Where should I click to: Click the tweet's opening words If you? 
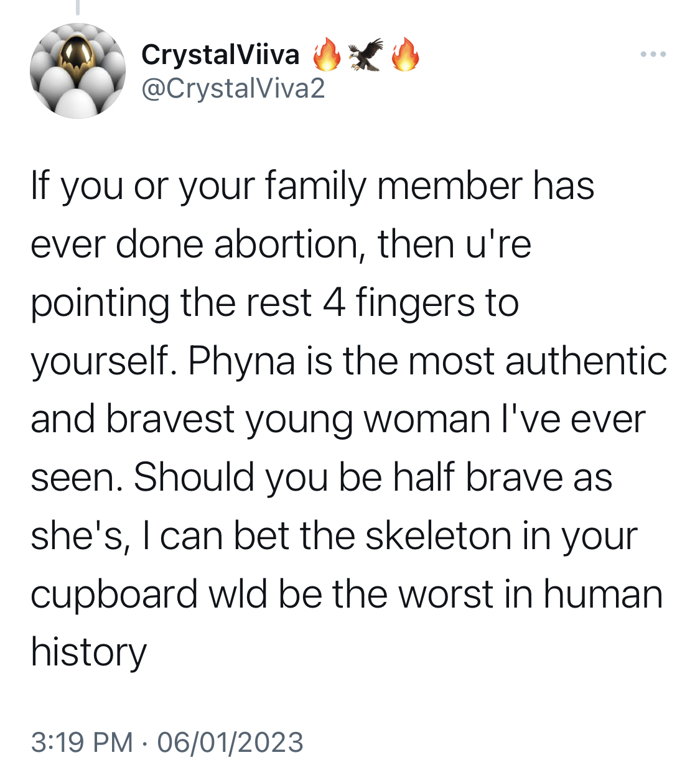click(x=77, y=187)
